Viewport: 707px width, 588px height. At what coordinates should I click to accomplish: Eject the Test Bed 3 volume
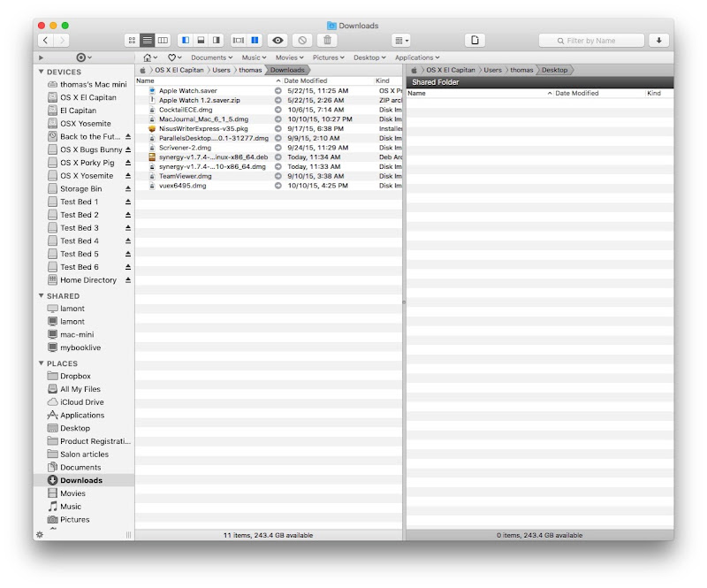[128, 228]
